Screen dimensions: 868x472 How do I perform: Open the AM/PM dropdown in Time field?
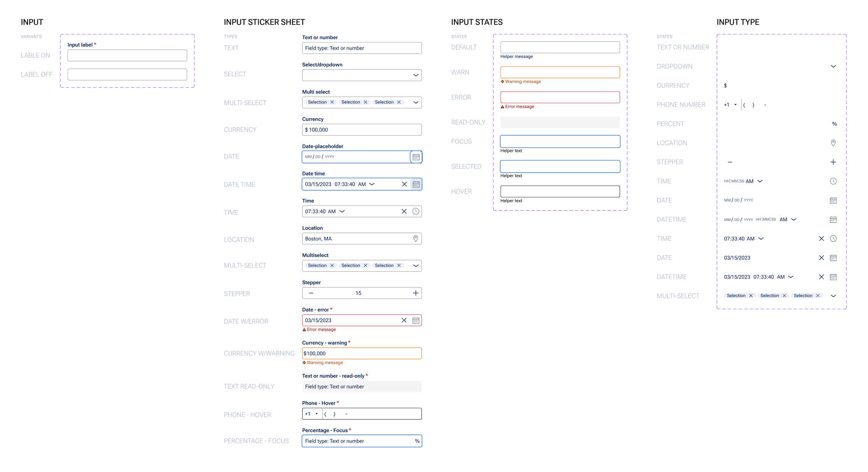342,211
